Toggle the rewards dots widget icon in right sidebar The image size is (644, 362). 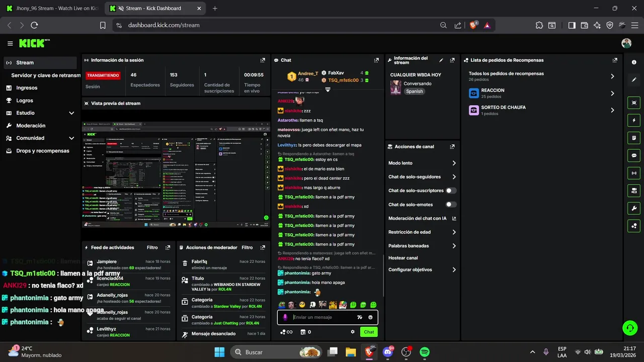point(634,226)
